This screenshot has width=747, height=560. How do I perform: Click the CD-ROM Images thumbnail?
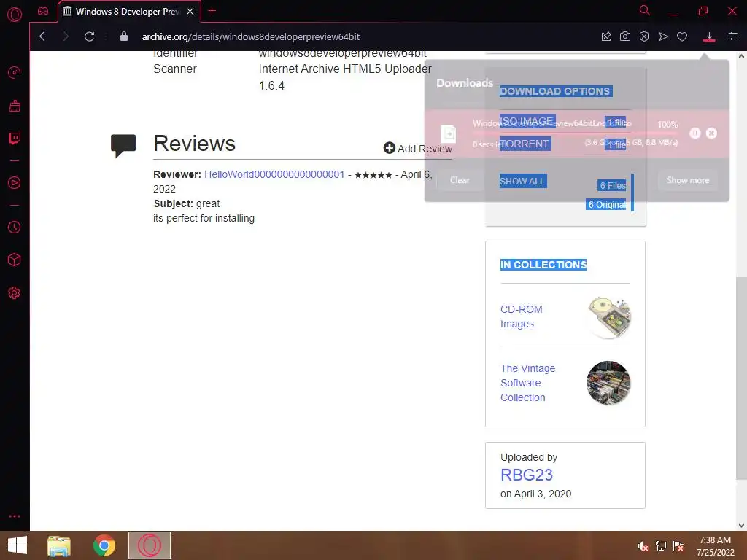[609, 317]
